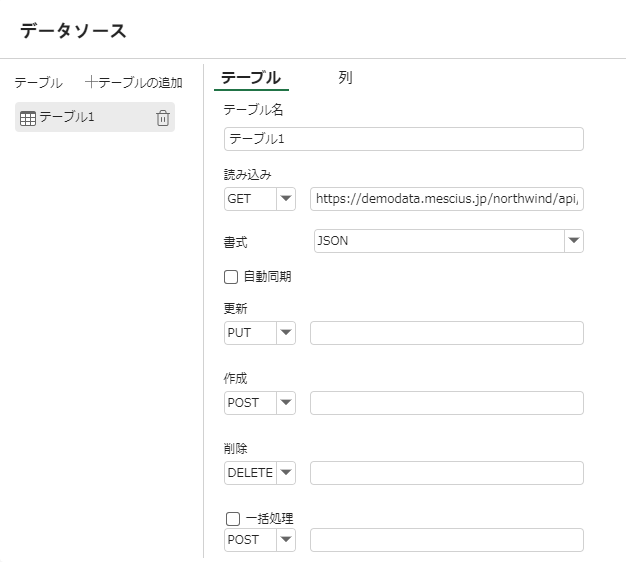Open the DELETE method dropdown under 削除
This screenshot has width=626, height=562.
pos(285,473)
